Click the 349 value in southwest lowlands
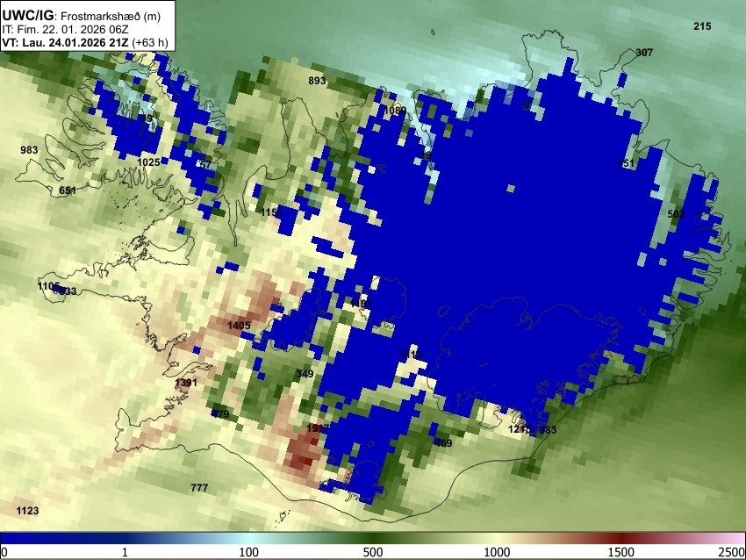The height and width of the screenshot is (560, 746). pos(305,374)
